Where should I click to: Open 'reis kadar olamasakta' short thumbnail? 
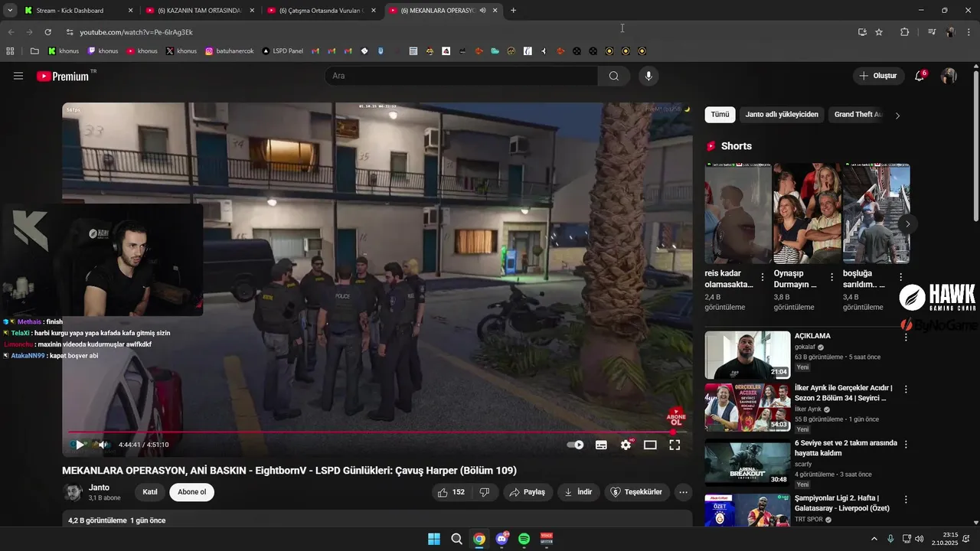click(738, 214)
